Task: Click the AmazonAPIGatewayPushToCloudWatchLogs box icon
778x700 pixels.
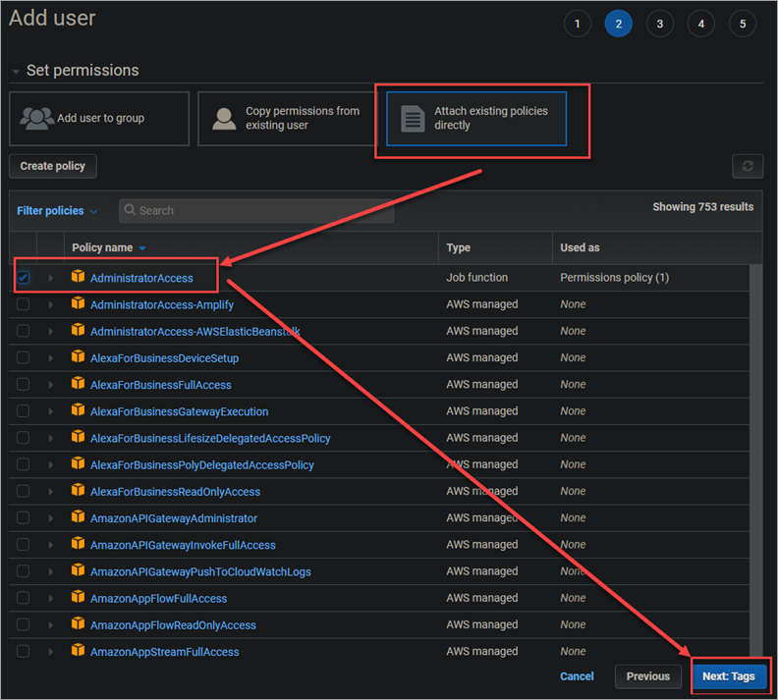Action: coord(78,570)
